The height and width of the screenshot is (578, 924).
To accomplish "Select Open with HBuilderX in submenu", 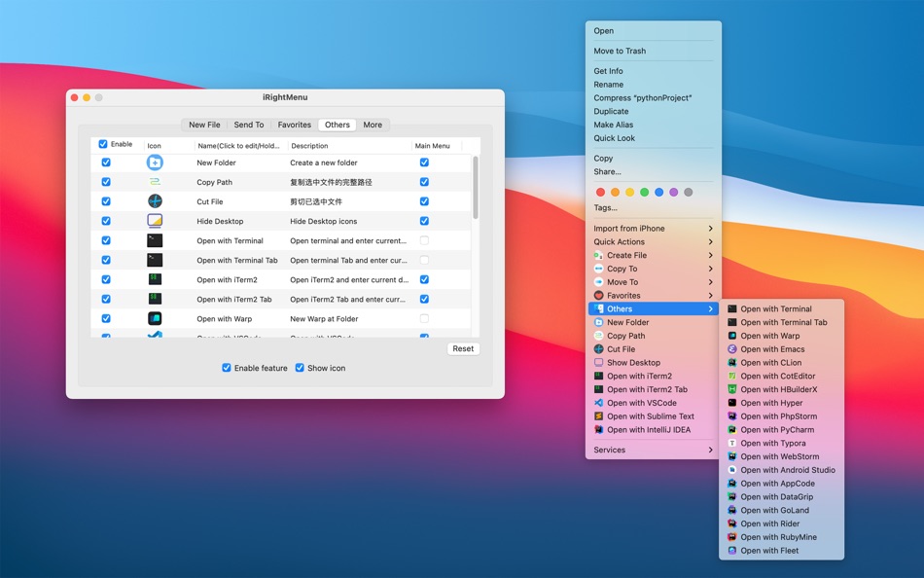I will (x=781, y=389).
